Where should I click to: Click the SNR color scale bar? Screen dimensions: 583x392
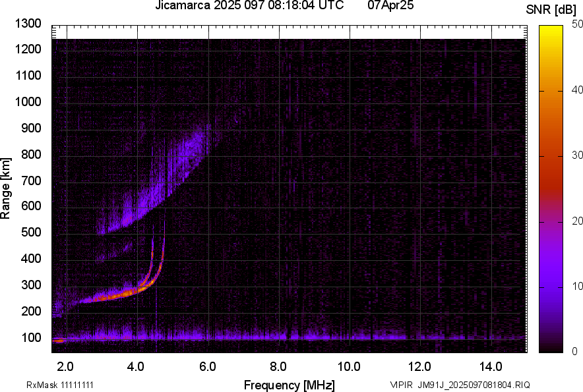[551, 189]
